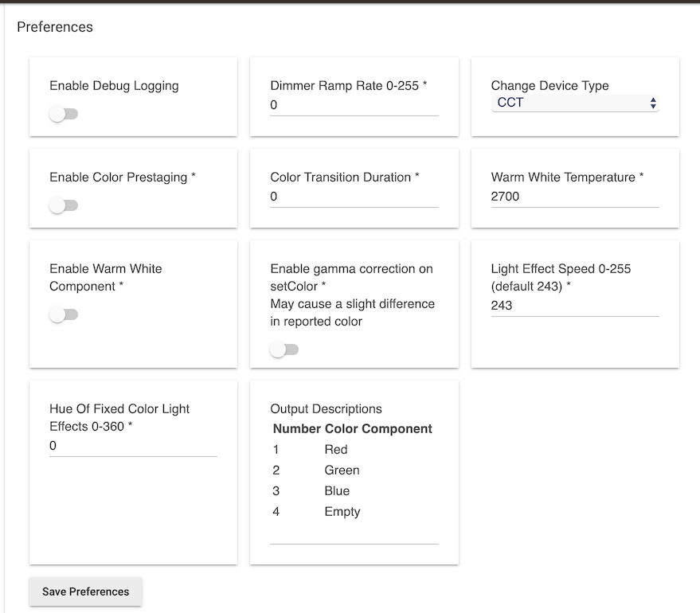This screenshot has width=700, height=613.
Task: Click the Color Component column header
Action: click(x=378, y=429)
